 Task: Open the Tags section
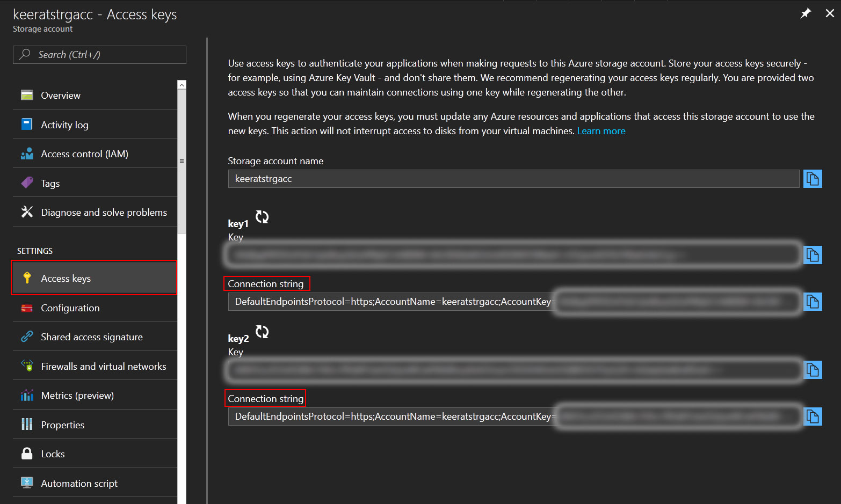click(95, 183)
